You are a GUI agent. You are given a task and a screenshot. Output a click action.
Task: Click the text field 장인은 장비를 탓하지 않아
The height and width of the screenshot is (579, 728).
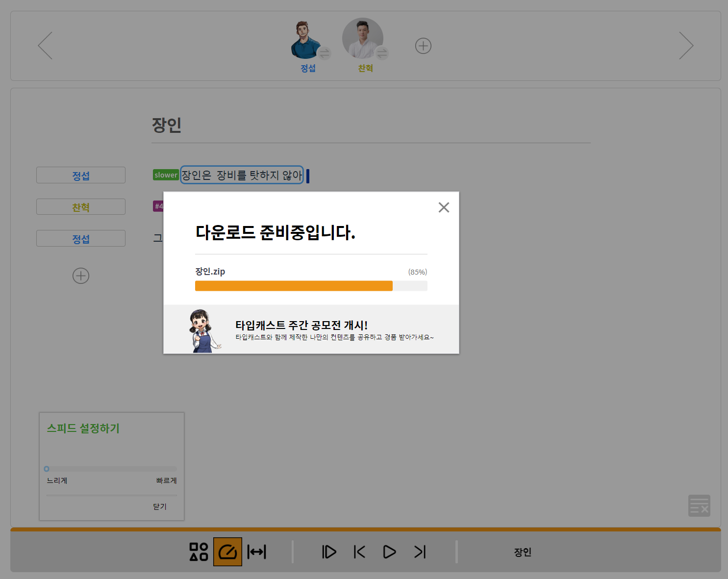pyautogui.click(x=242, y=175)
